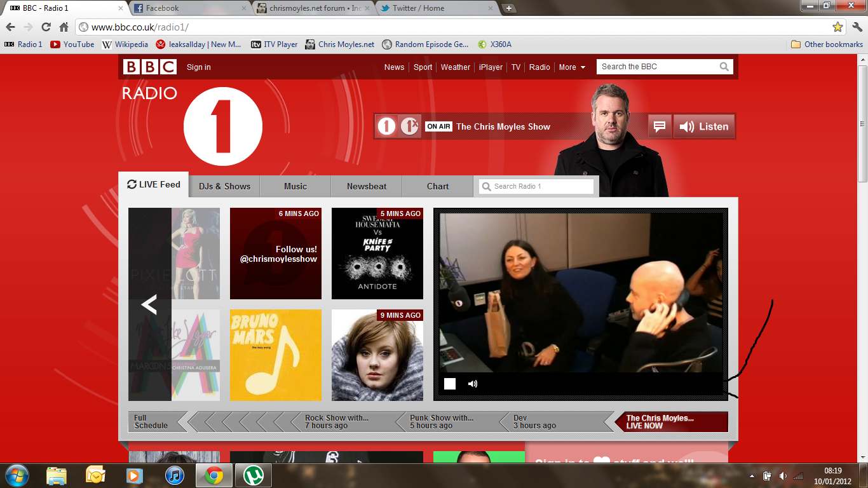Switch to the DJs & Shows tab

[x=224, y=186]
